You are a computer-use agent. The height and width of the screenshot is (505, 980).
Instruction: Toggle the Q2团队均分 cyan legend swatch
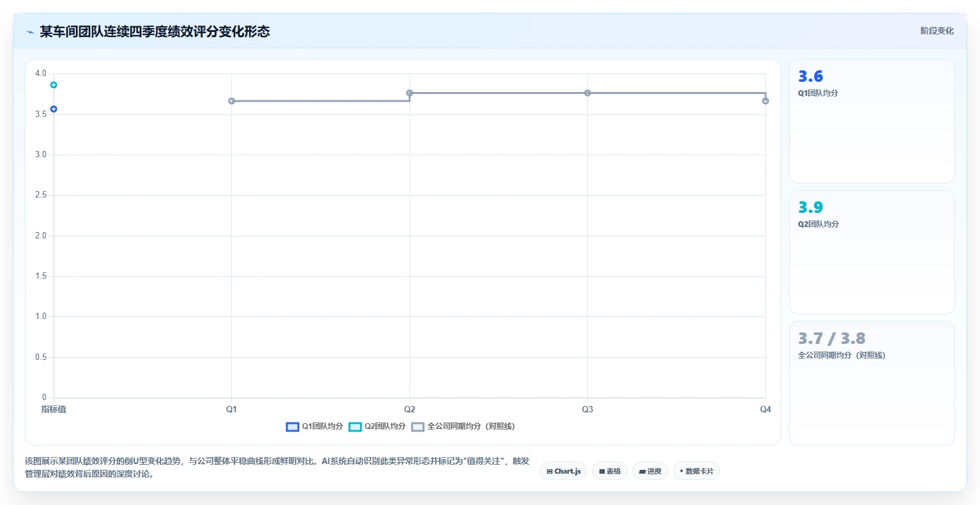tap(355, 426)
